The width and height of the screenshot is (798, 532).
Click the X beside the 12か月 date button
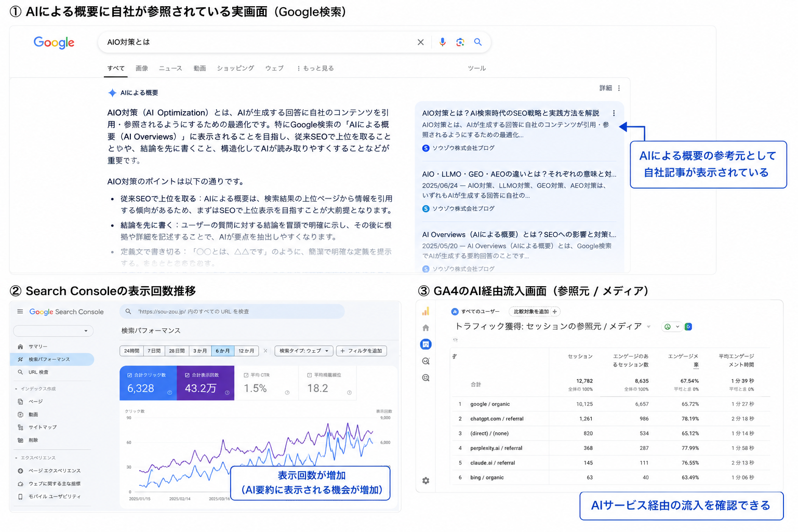pyautogui.click(x=265, y=351)
